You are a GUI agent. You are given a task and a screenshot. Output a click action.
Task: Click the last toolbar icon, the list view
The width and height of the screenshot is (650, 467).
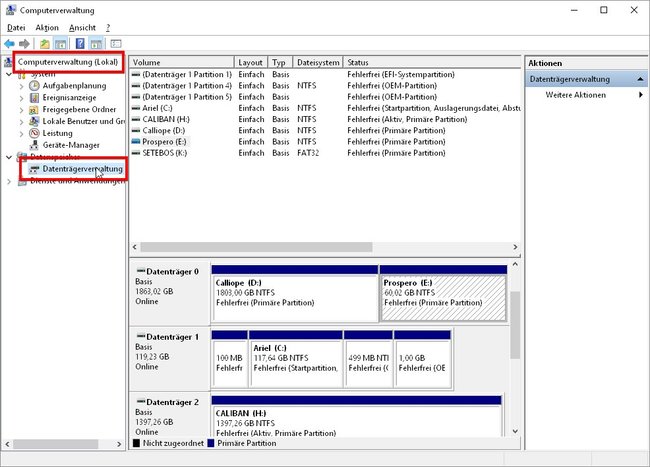(x=116, y=44)
